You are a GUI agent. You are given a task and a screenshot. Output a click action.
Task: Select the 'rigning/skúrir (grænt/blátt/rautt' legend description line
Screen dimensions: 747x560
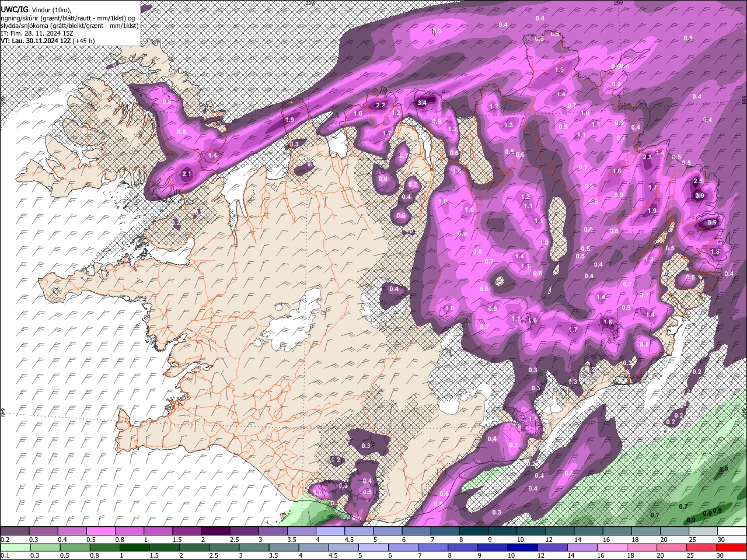[x=60, y=17]
